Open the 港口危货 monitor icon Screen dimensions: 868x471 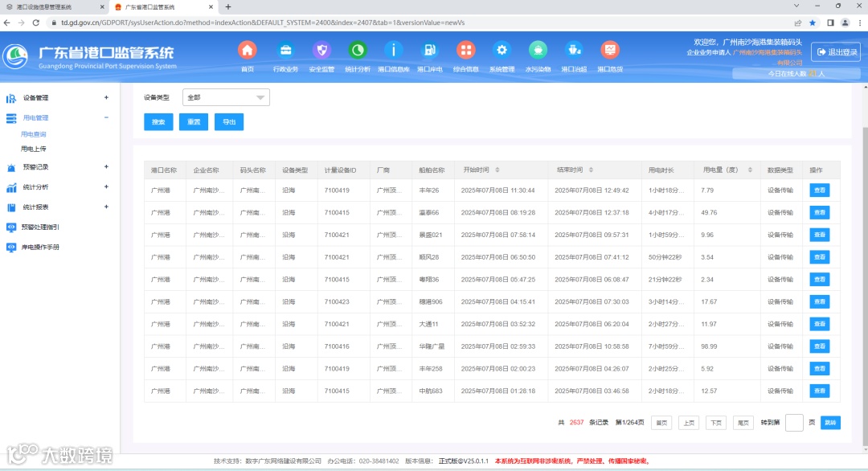tap(609, 51)
